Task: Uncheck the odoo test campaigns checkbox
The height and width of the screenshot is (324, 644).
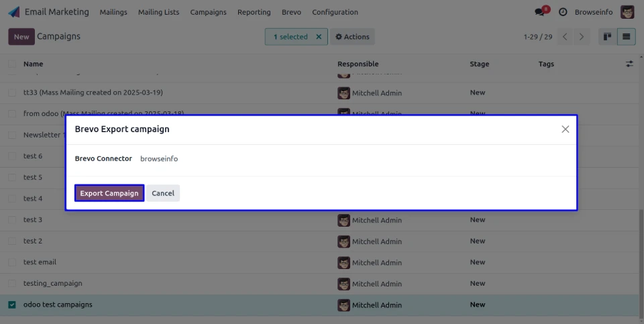Action: pyautogui.click(x=12, y=305)
